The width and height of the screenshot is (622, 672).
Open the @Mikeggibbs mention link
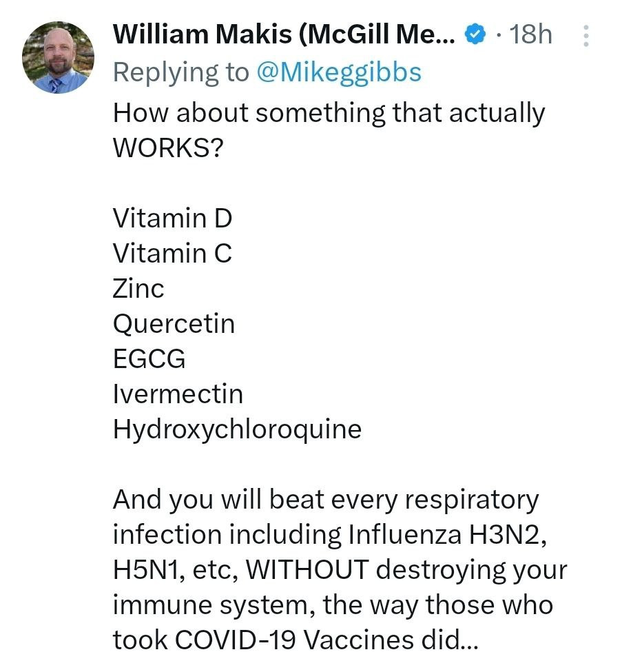(338, 72)
